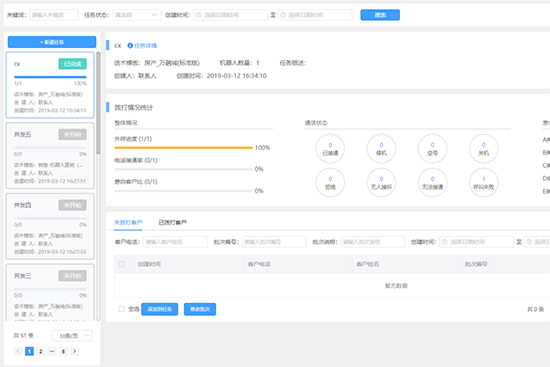Click the 电话接通率 progress bar

click(183, 169)
